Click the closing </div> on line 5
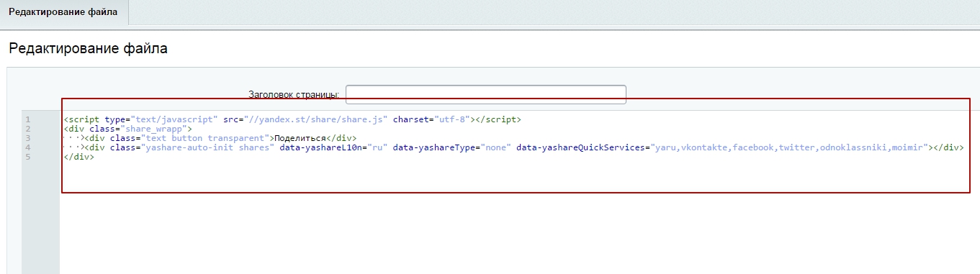This screenshot has width=980, height=274. (x=78, y=157)
